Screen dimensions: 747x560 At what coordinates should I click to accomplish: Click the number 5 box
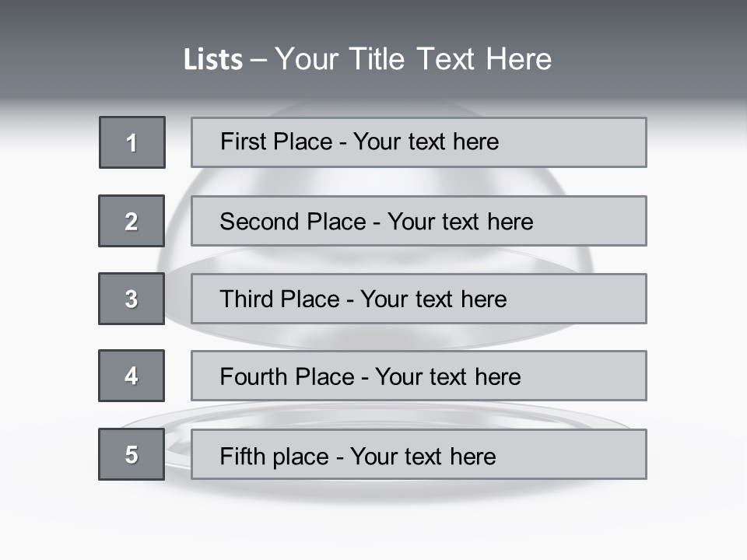click(132, 454)
